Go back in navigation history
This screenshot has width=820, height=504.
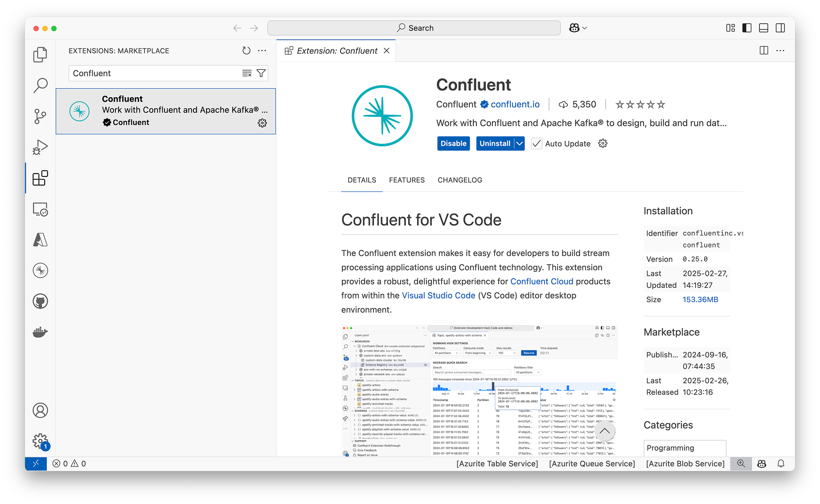point(237,28)
